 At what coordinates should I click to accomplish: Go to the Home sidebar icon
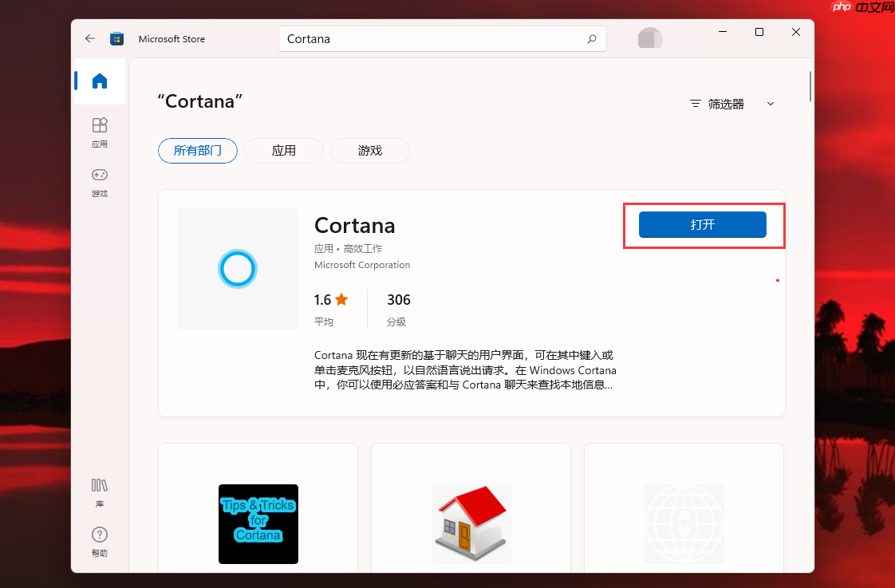[100, 81]
